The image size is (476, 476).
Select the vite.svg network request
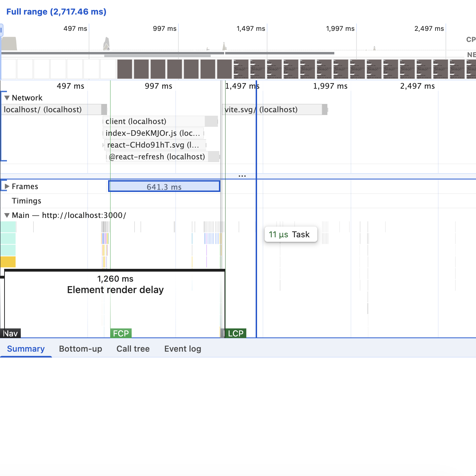tap(274, 110)
